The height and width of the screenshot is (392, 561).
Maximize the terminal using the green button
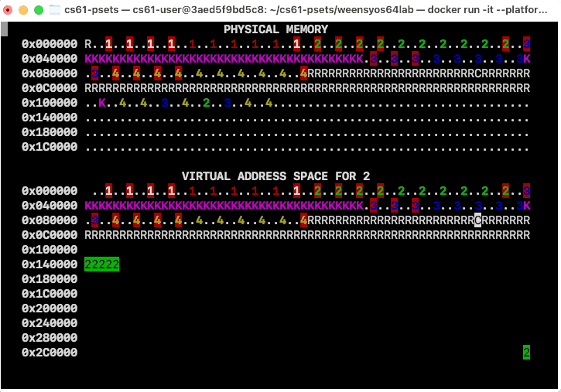coord(39,9)
